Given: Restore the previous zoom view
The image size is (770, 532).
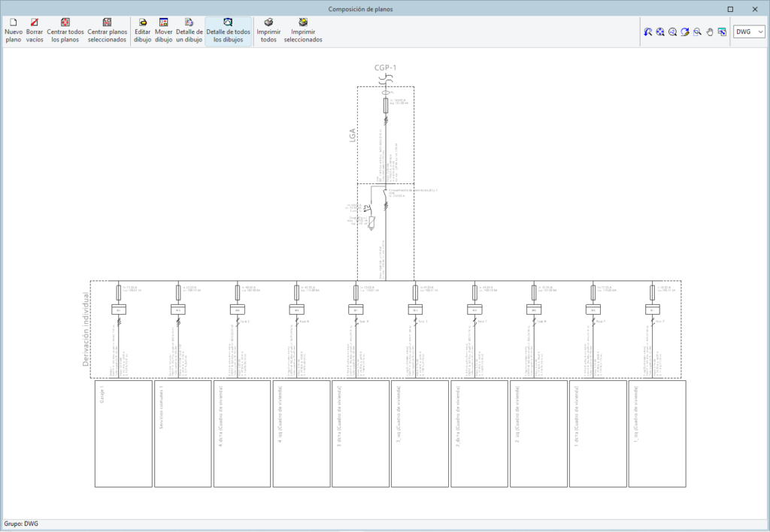Looking at the screenshot, I should click(x=648, y=32).
